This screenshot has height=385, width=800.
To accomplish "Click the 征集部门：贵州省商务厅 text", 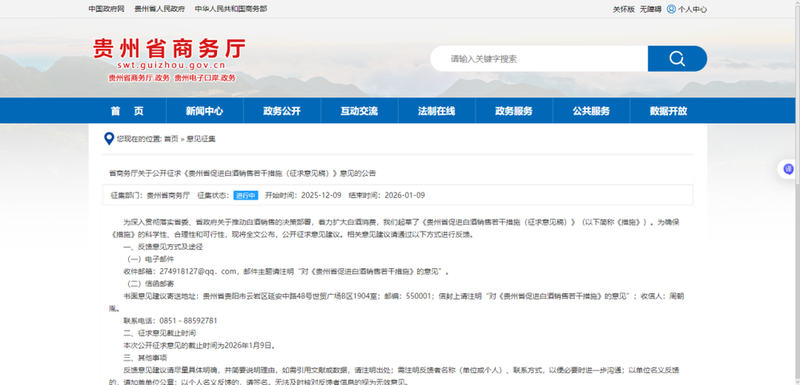I will point(150,195).
